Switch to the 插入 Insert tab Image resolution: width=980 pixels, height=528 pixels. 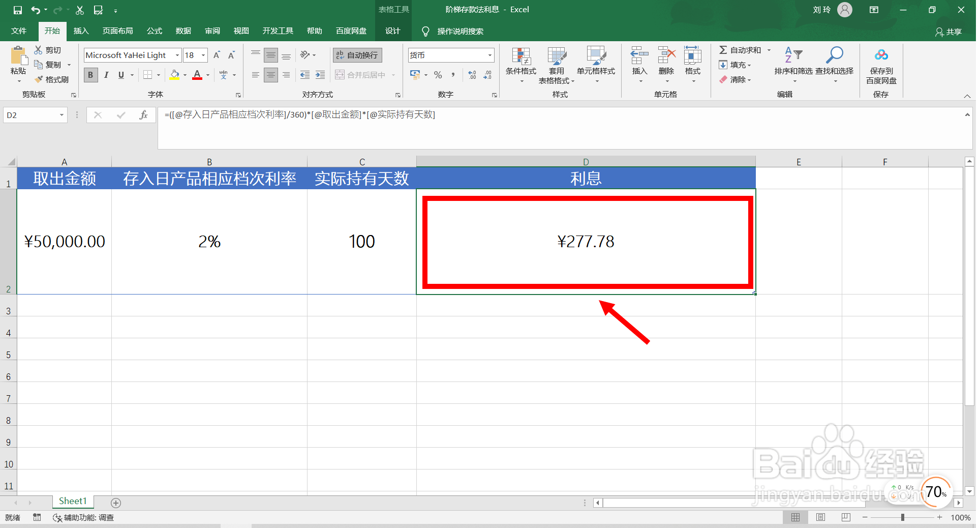point(81,31)
